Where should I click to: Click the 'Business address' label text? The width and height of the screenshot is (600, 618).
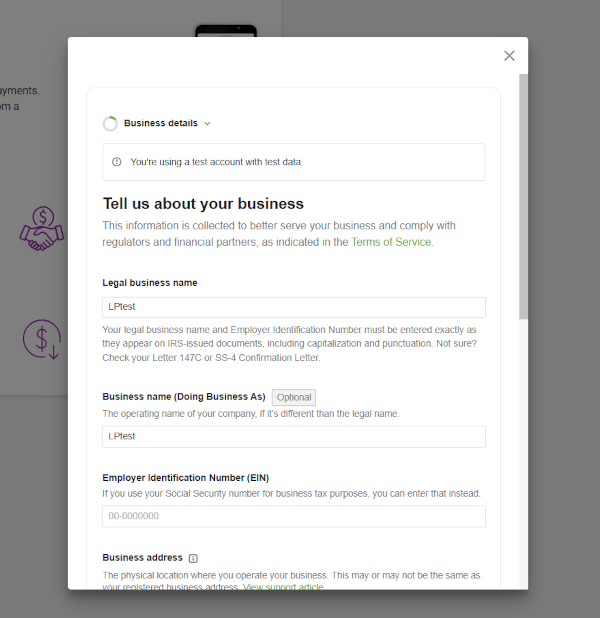click(142, 558)
